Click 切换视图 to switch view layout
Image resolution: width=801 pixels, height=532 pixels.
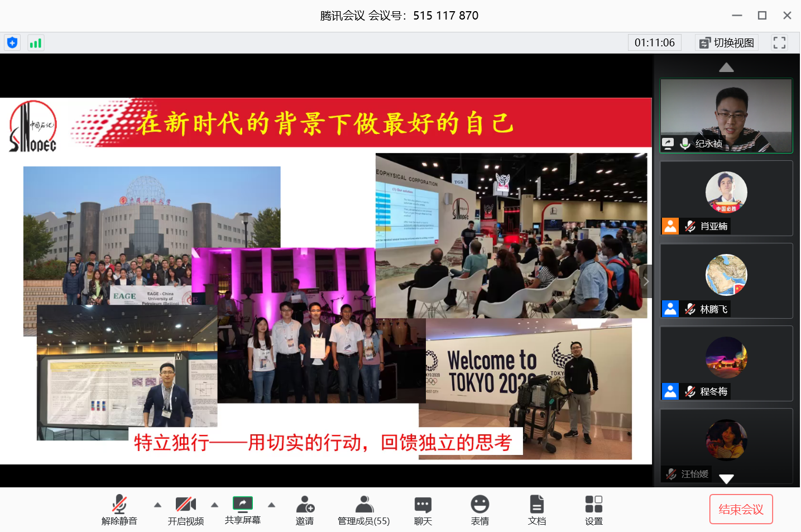coord(727,43)
